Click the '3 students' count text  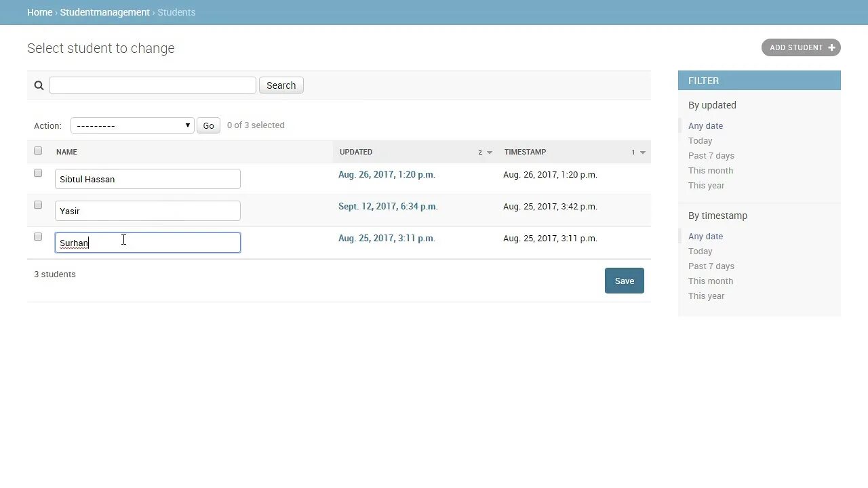(x=55, y=274)
